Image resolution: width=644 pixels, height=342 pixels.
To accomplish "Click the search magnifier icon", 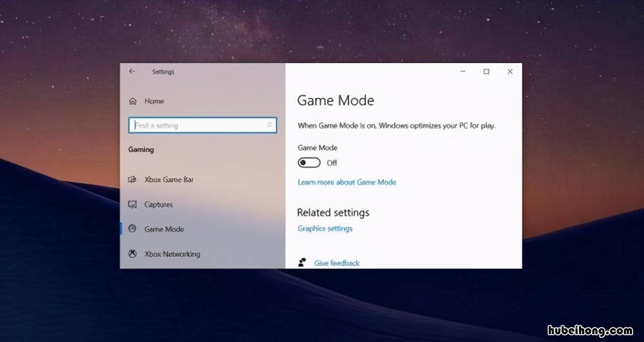I will coord(270,125).
